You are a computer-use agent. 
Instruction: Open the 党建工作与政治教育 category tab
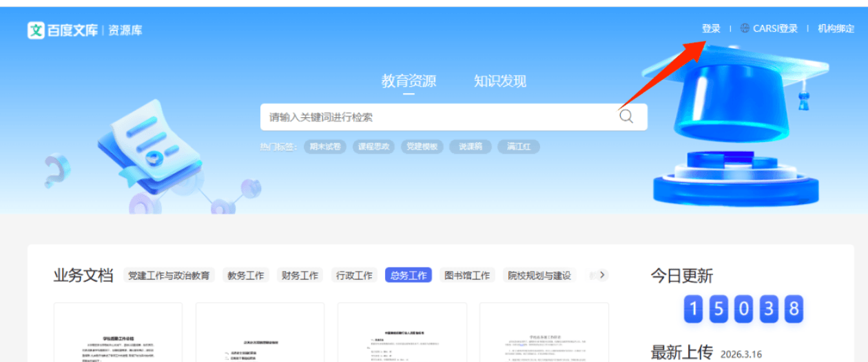[169, 275]
